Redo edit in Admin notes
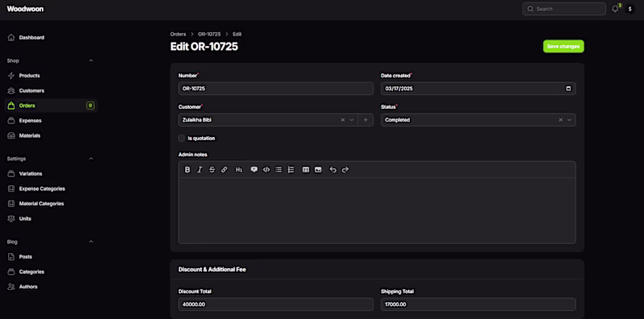This screenshot has width=644, height=319. click(345, 170)
